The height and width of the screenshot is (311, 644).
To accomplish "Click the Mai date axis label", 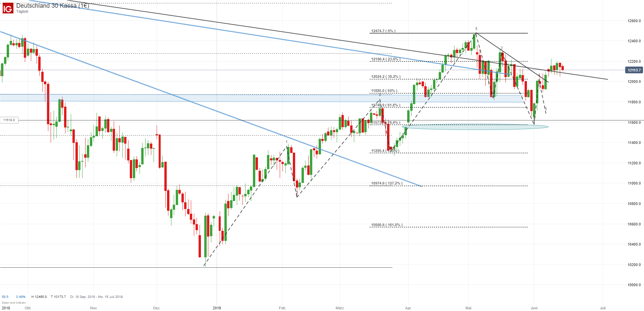I will [468, 308].
